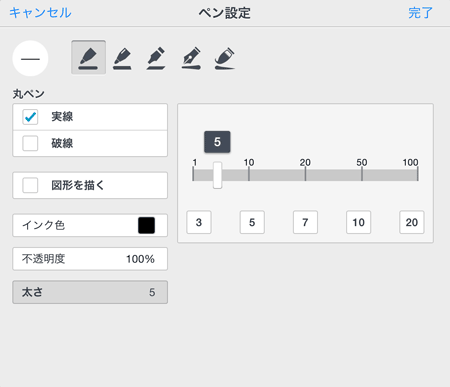Open the 太さ thickness setting
The height and width of the screenshot is (387, 450).
point(90,292)
